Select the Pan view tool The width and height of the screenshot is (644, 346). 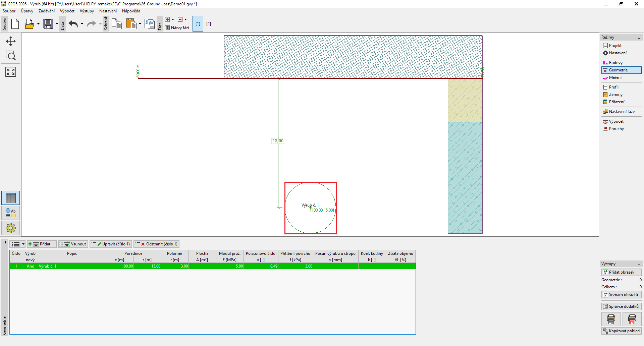click(x=11, y=41)
